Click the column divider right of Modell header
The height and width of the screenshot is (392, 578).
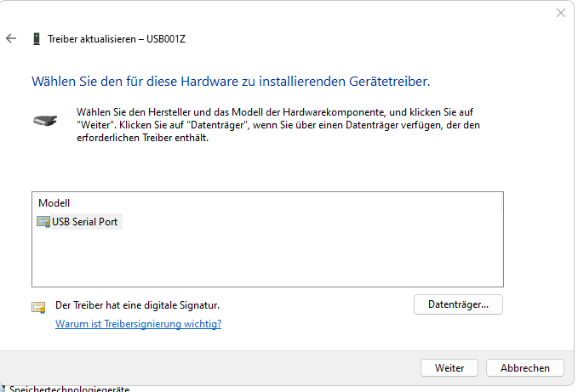pos(501,203)
